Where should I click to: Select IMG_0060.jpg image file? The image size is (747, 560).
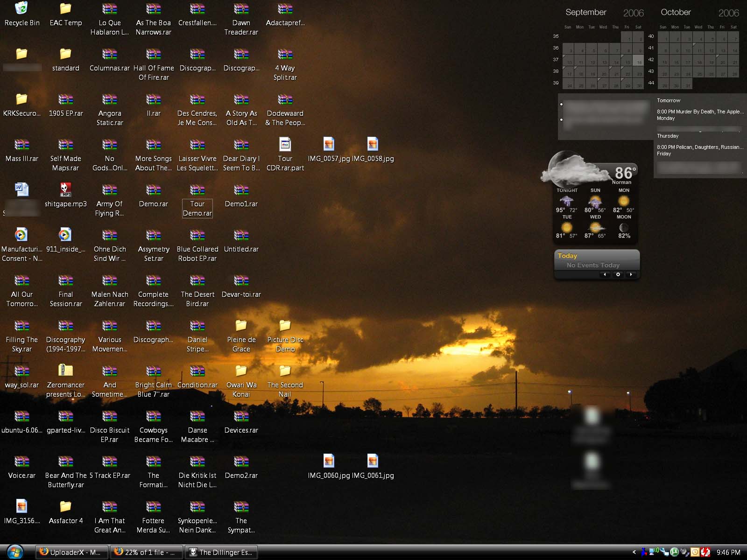point(329,467)
